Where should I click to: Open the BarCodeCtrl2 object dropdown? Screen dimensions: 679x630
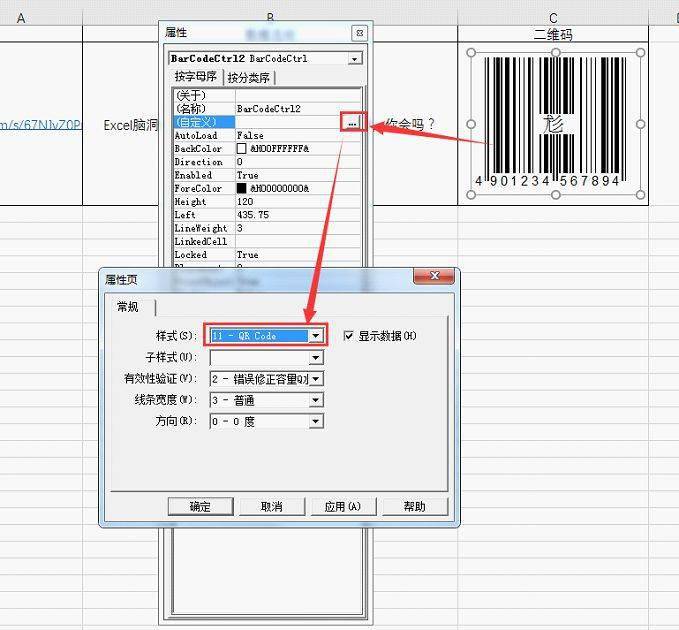354,58
